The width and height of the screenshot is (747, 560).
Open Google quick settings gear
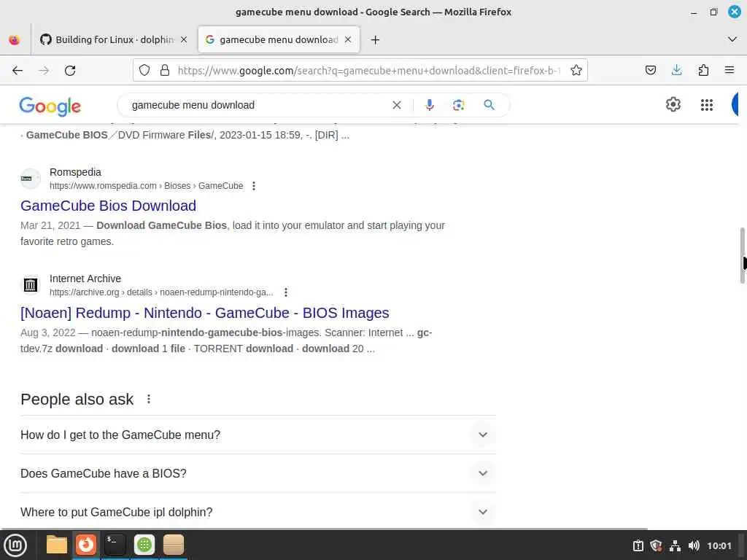click(x=673, y=104)
